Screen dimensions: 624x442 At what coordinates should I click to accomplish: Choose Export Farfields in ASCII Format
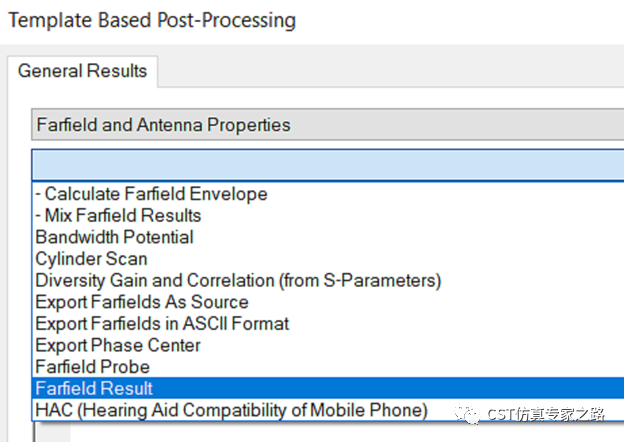328,323
